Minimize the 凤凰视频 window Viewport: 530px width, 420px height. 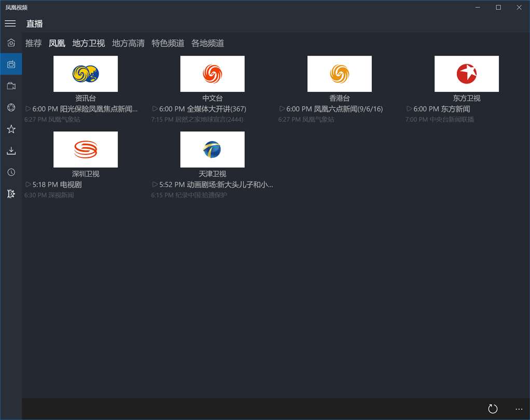pyautogui.click(x=478, y=7)
